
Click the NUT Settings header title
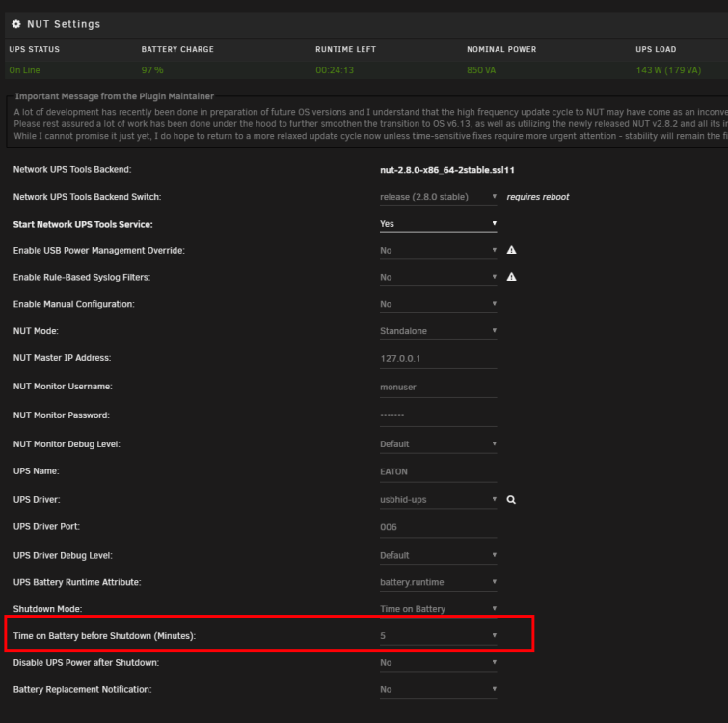64,24
